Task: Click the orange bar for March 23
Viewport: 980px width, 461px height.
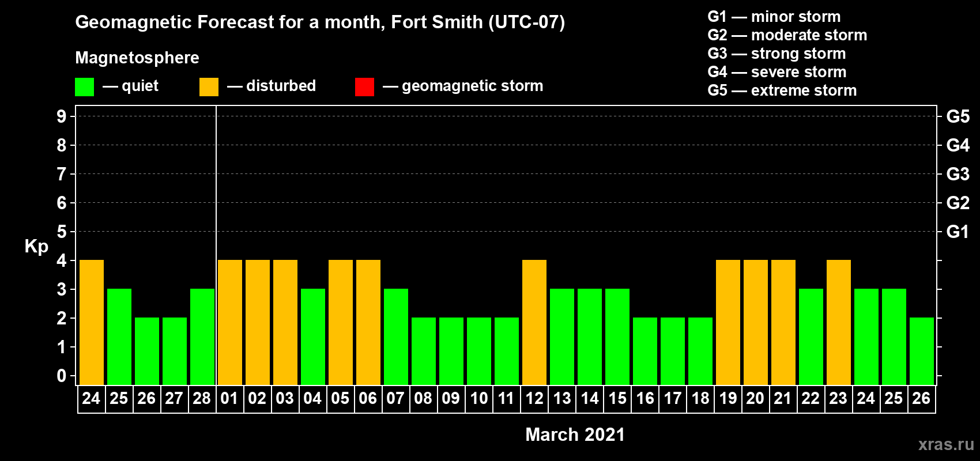Action: click(839, 323)
